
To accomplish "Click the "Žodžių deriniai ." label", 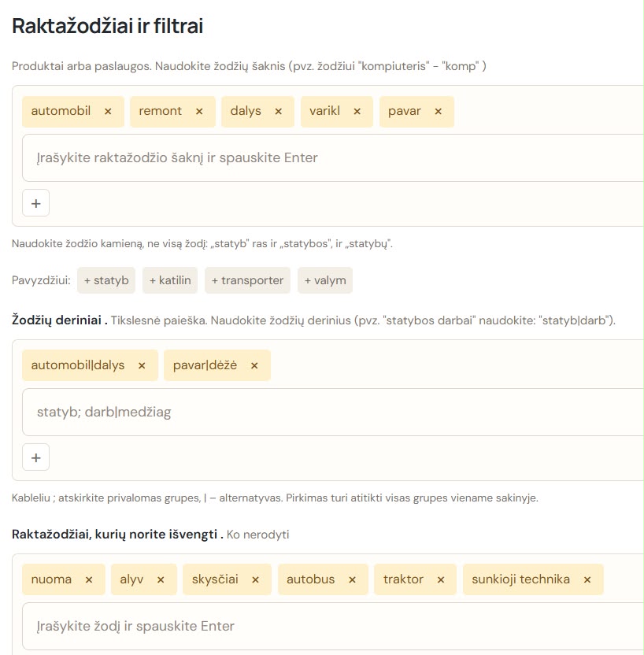I will pyautogui.click(x=60, y=320).
